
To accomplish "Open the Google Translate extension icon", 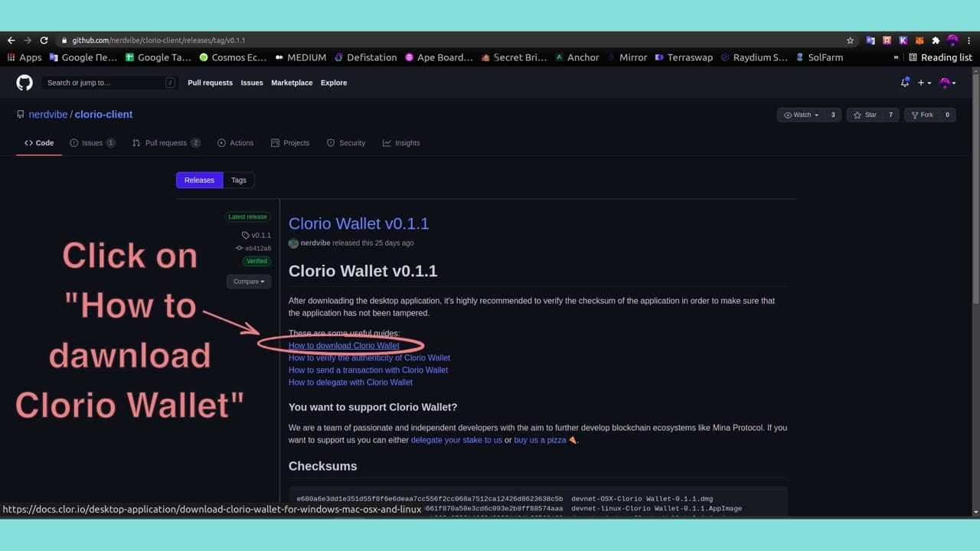I will pos(871,41).
